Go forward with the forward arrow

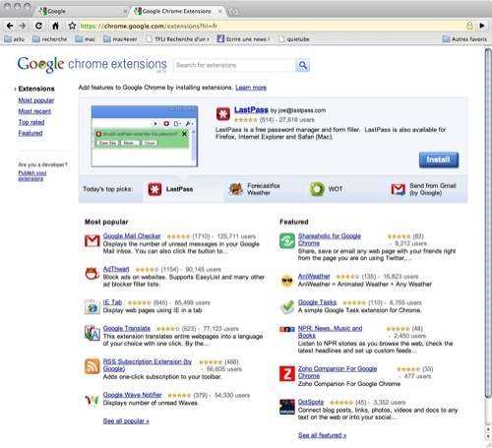click(x=23, y=26)
